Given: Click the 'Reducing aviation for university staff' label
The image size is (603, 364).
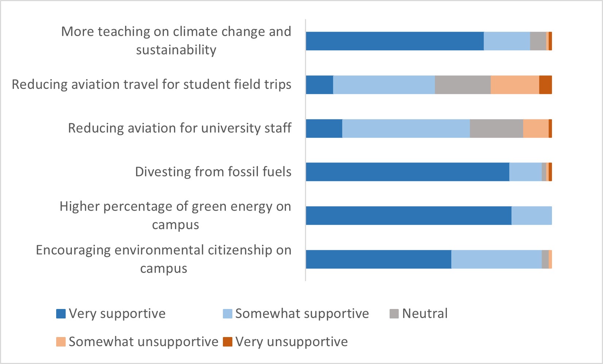Looking at the screenshot, I should (179, 128).
